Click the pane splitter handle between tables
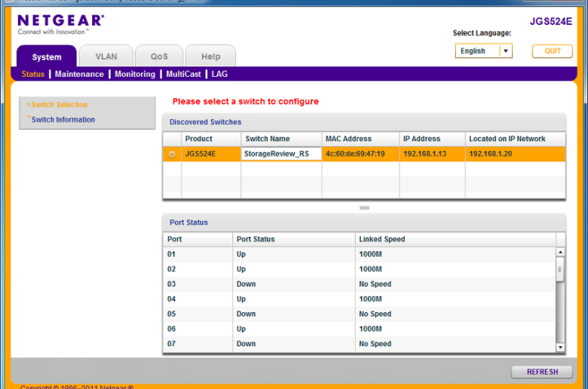Viewport: 588px width, 389px height. [364, 208]
